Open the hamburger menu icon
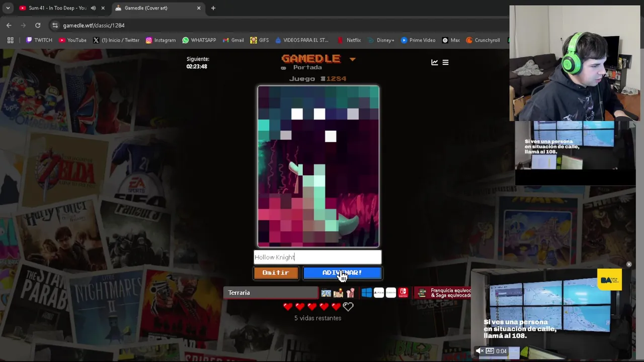The height and width of the screenshot is (362, 644). (x=445, y=62)
